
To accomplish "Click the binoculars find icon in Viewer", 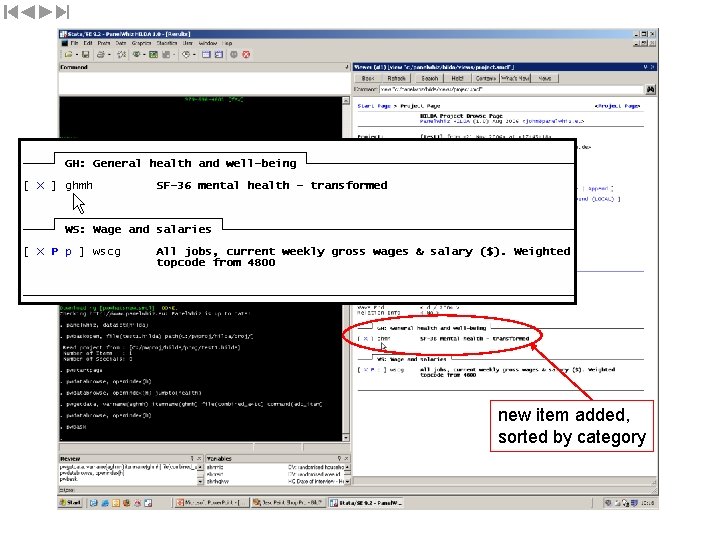I will pyautogui.click(x=650, y=90).
